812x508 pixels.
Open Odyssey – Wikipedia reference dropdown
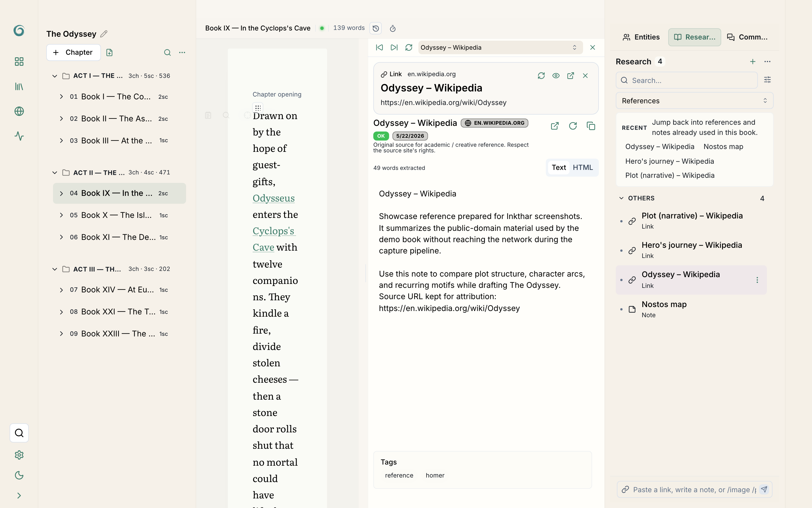(500, 47)
